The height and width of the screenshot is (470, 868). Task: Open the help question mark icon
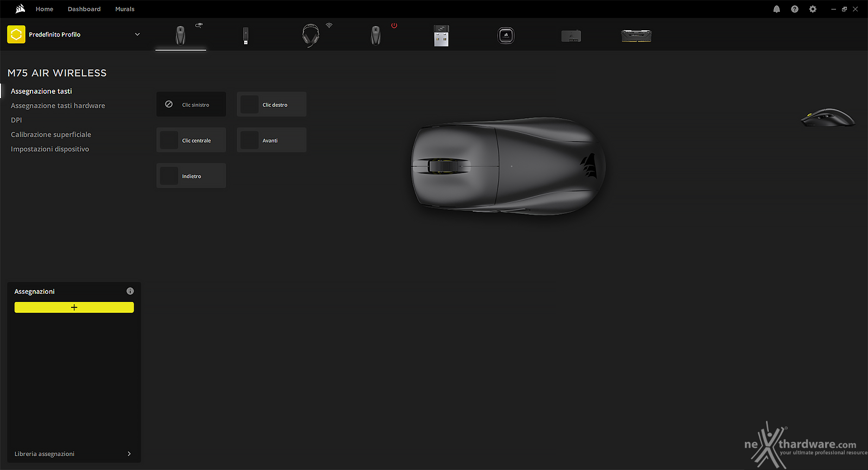(x=794, y=9)
